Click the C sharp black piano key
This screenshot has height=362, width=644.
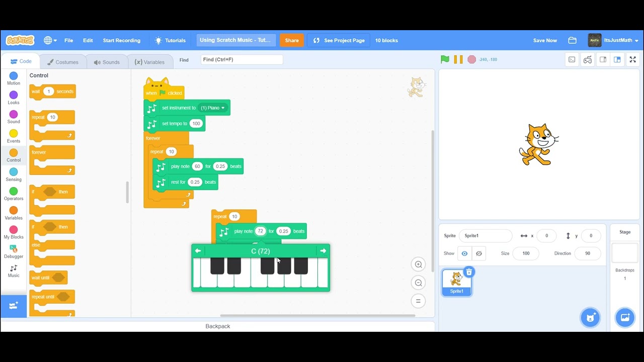coord(217,266)
